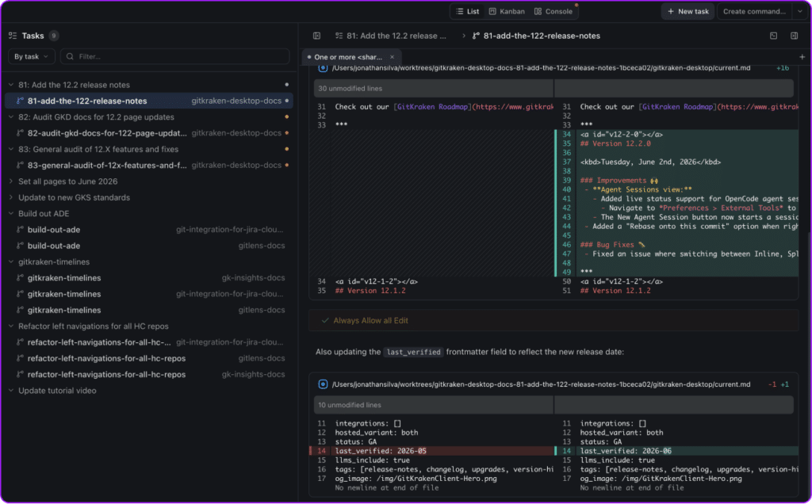Expand the 10 unmodified lines bar
Screen dimensions: 812x504
coord(553,405)
